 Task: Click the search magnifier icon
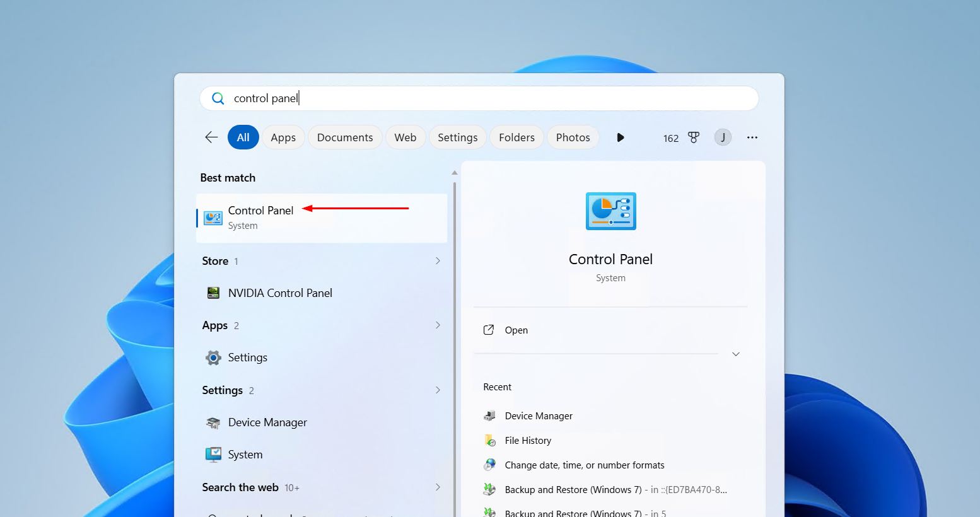tap(218, 98)
